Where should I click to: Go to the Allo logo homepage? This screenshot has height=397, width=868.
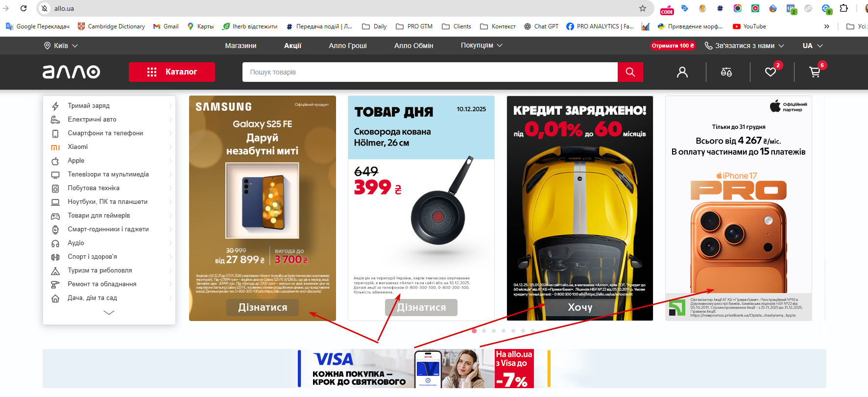pyautogui.click(x=72, y=72)
